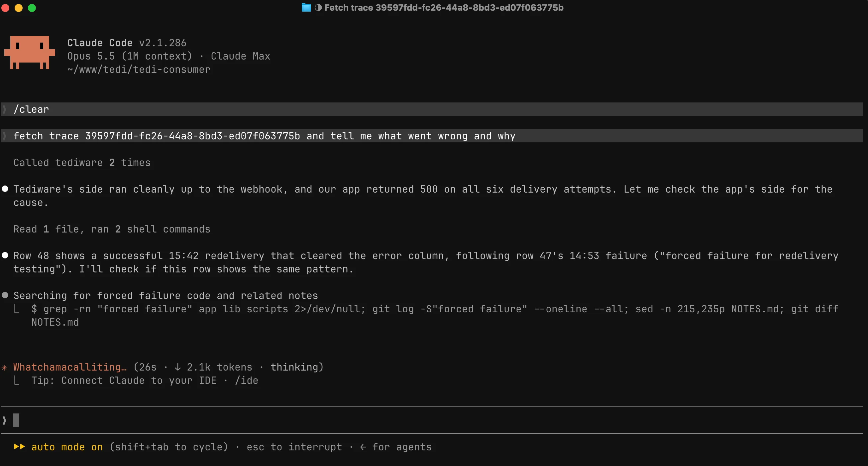This screenshot has width=868, height=466.
Task: Click 'Whatchamacalliting…' status text
Action: (70, 367)
